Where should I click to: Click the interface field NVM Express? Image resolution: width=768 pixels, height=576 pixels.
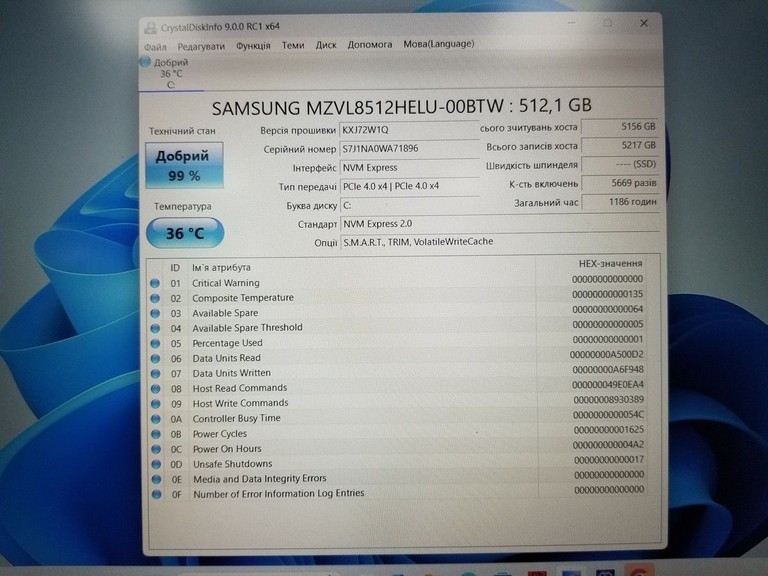(x=409, y=168)
